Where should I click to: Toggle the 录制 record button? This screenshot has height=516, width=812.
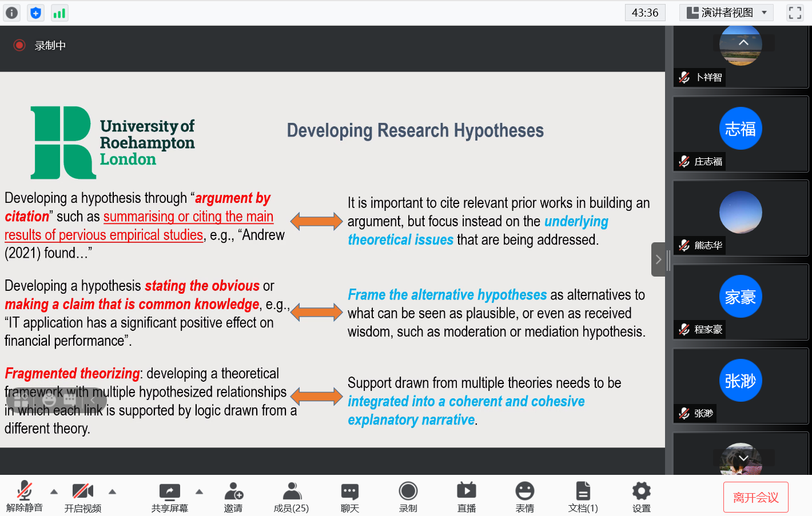(x=408, y=496)
